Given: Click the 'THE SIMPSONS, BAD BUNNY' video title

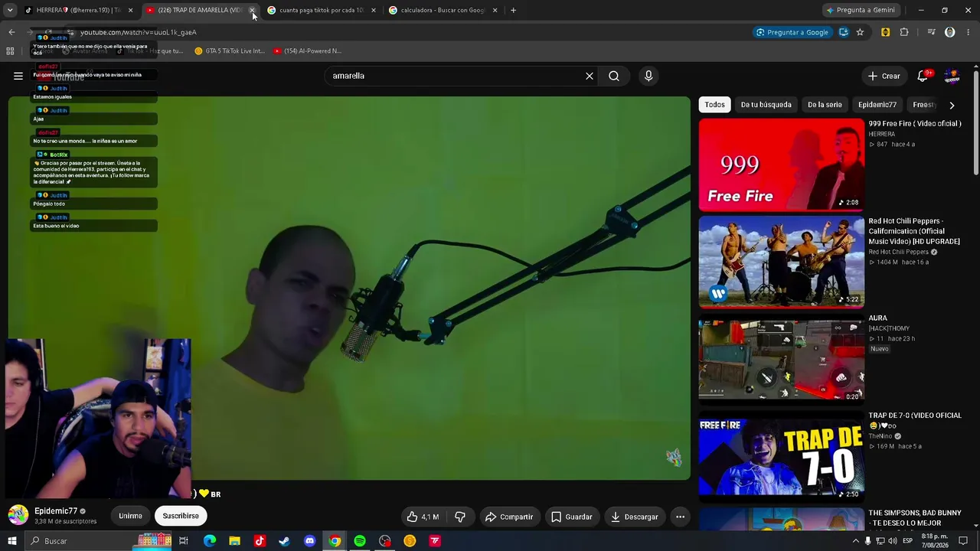Looking at the screenshot, I should click(914, 518).
